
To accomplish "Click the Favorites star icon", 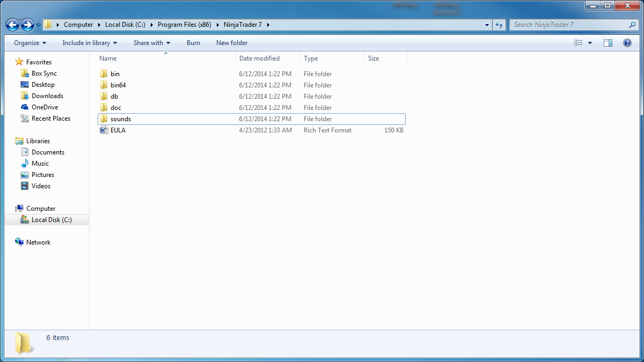I will pyautogui.click(x=19, y=62).
